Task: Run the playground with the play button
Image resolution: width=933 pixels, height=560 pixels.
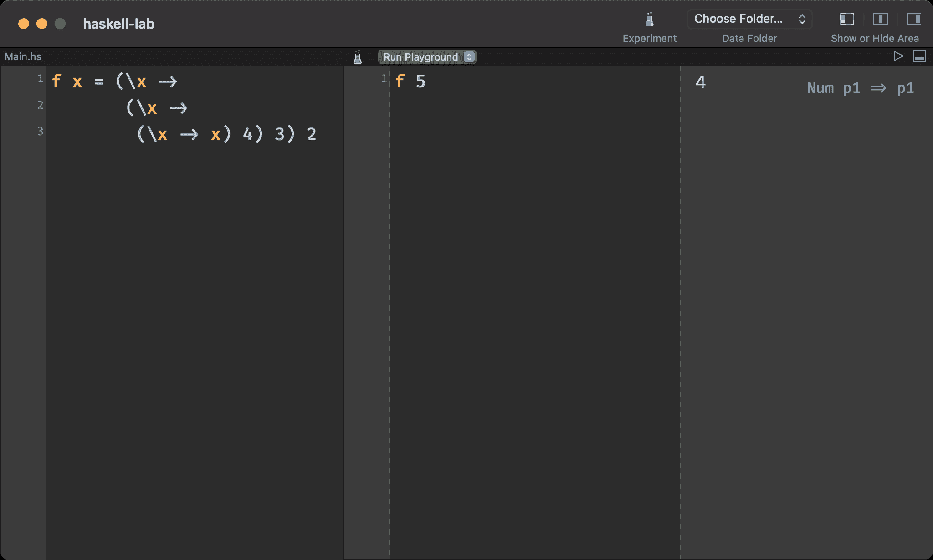Action: 898,56
